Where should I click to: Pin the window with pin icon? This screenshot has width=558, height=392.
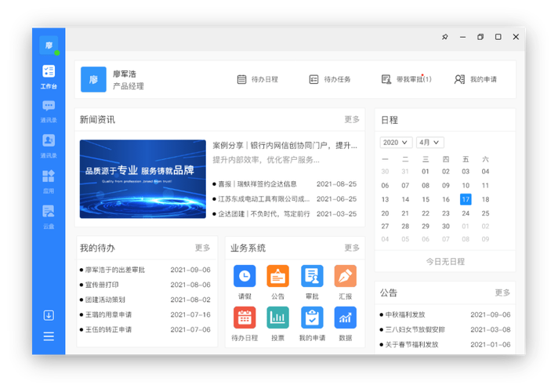coord(445,37)
